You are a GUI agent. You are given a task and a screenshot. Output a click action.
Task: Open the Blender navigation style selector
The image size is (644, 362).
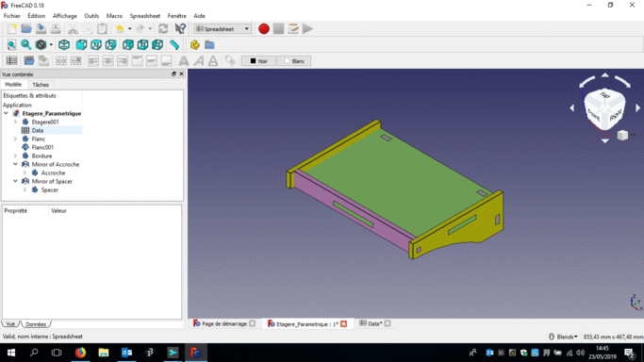(564, 337)
